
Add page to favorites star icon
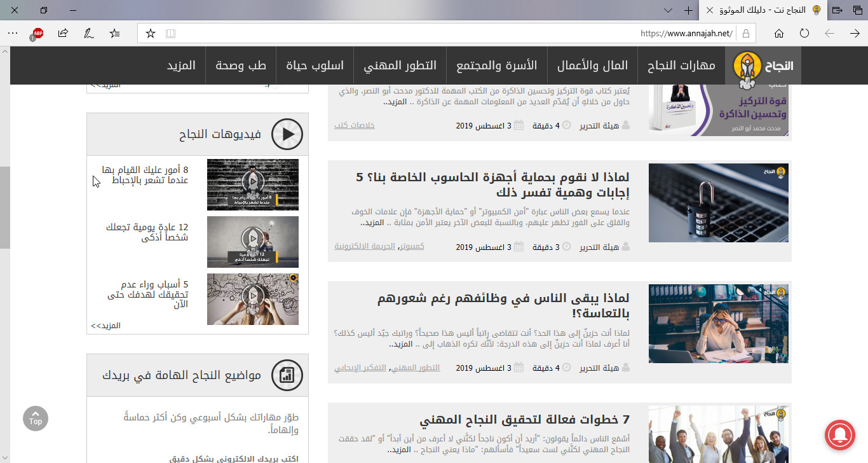tap(151, 33)
